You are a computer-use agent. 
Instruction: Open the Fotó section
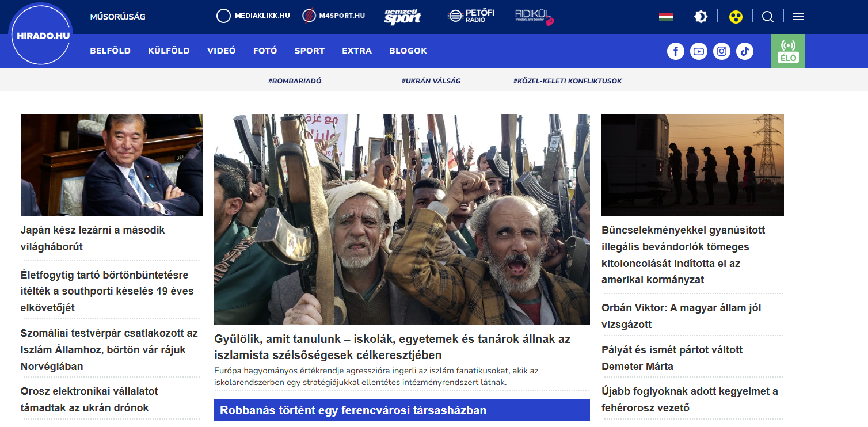pos(265,51)
